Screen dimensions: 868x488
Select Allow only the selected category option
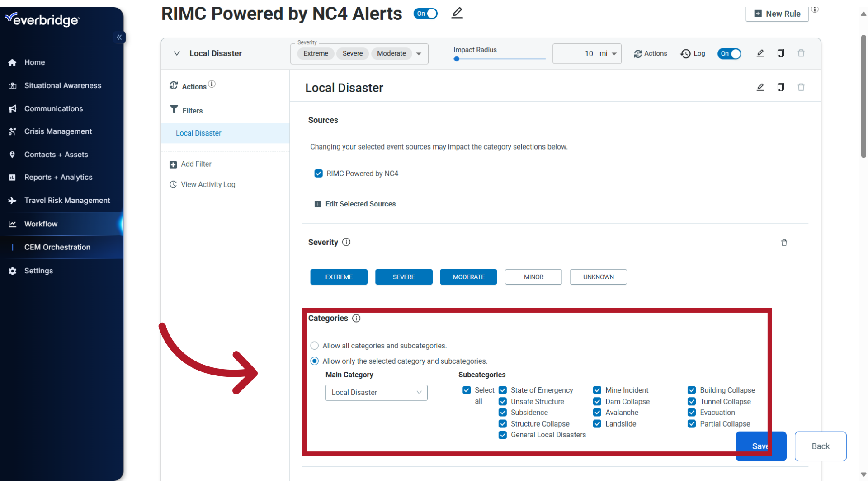pyautogui.click(x=315, y=361)
